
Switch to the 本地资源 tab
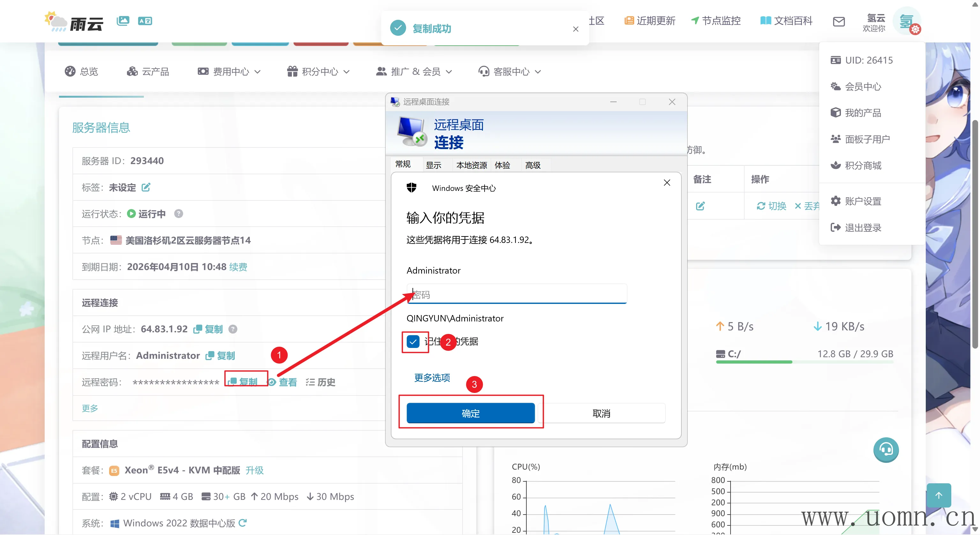click(471, 165)
